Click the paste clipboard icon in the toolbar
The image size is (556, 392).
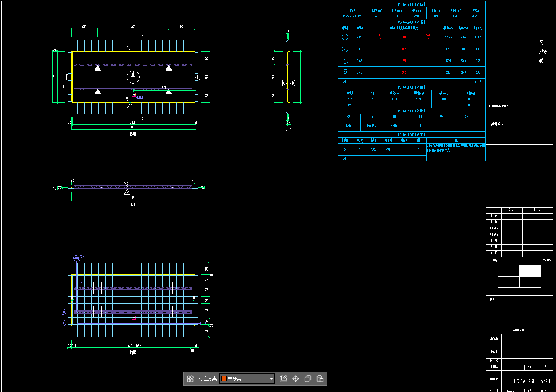320,379
